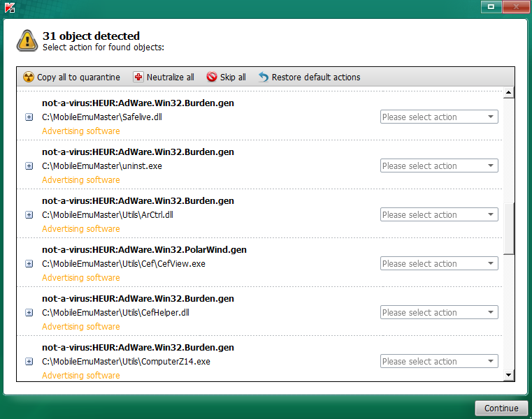
Task: Expand details for CefHelper.dll entry
Action: point(29,312)
